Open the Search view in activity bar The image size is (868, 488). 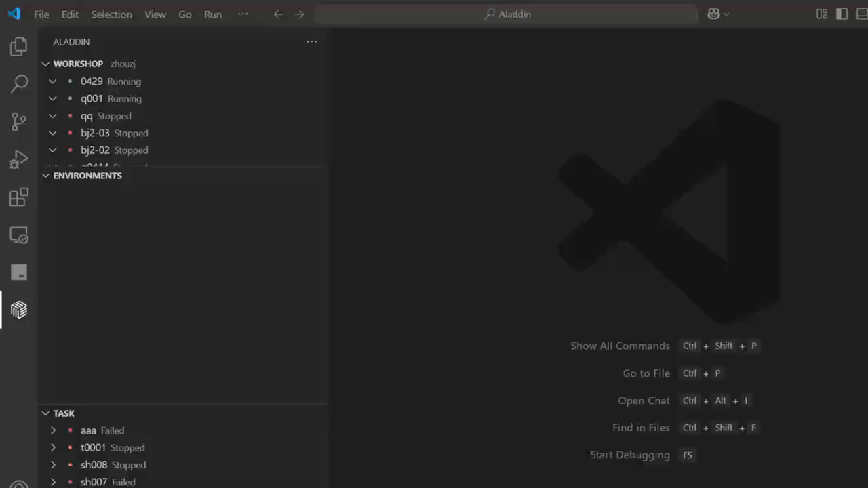[x=19, y=84]
